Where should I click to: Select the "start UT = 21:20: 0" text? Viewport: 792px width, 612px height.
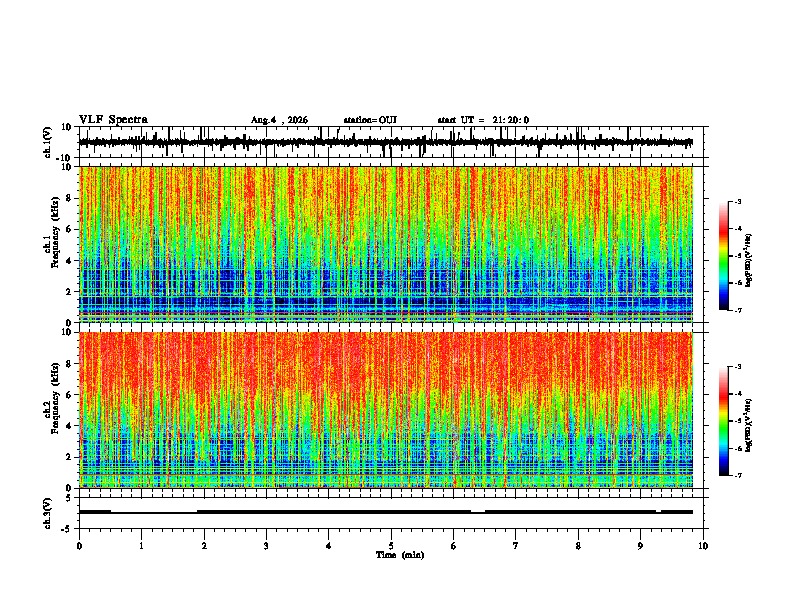[x=483, y=120]
